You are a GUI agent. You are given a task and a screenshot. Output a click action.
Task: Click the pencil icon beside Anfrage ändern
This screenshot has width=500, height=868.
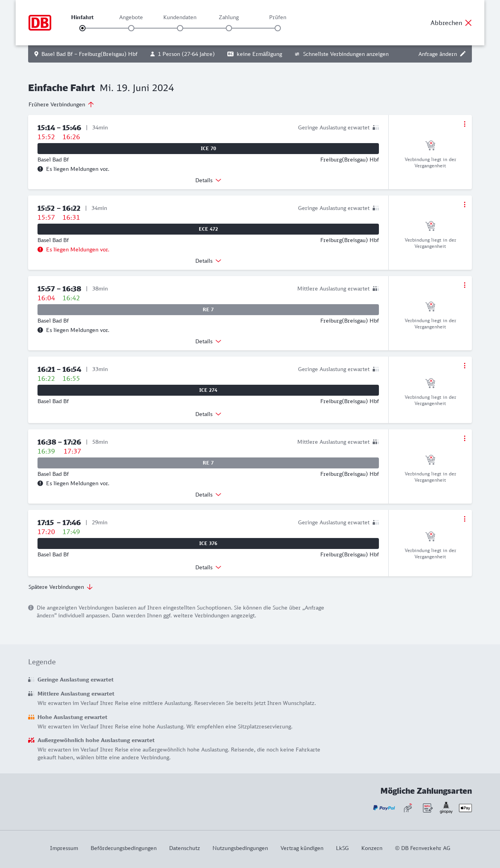tap(463, 54)
